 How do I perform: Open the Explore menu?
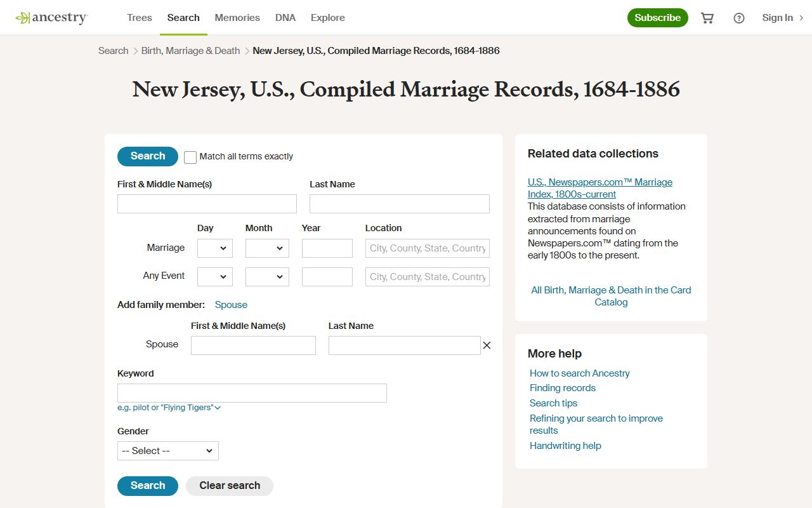point(328,18)
